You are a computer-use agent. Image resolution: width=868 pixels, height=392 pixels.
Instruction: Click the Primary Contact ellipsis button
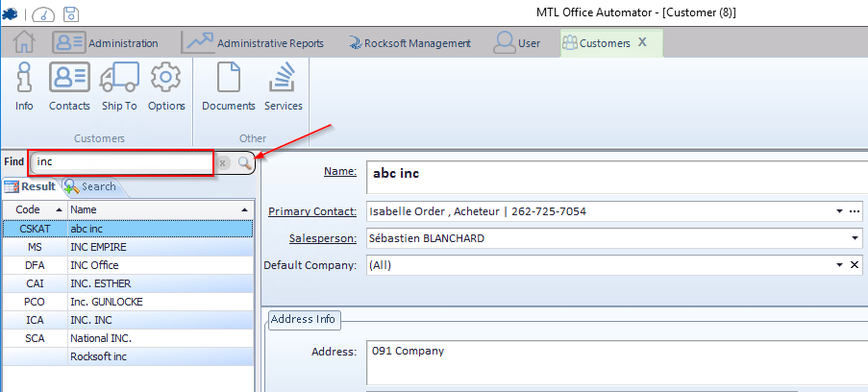(855, 211)
